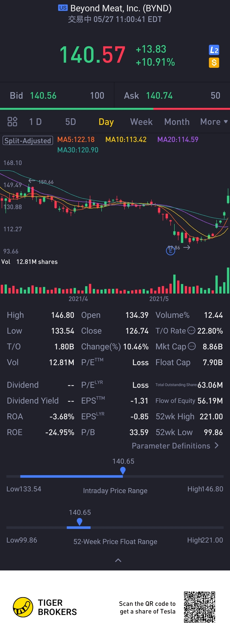Collapse the stats panel with up chevron
Screen dimensions: 230x644
[x=118, y=560]
